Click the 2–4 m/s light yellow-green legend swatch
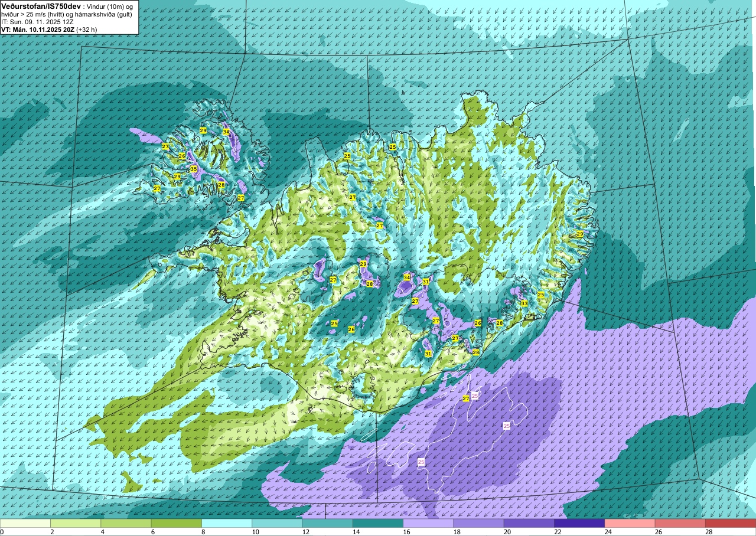Screen dimensions: 756x536 point(76,523)
